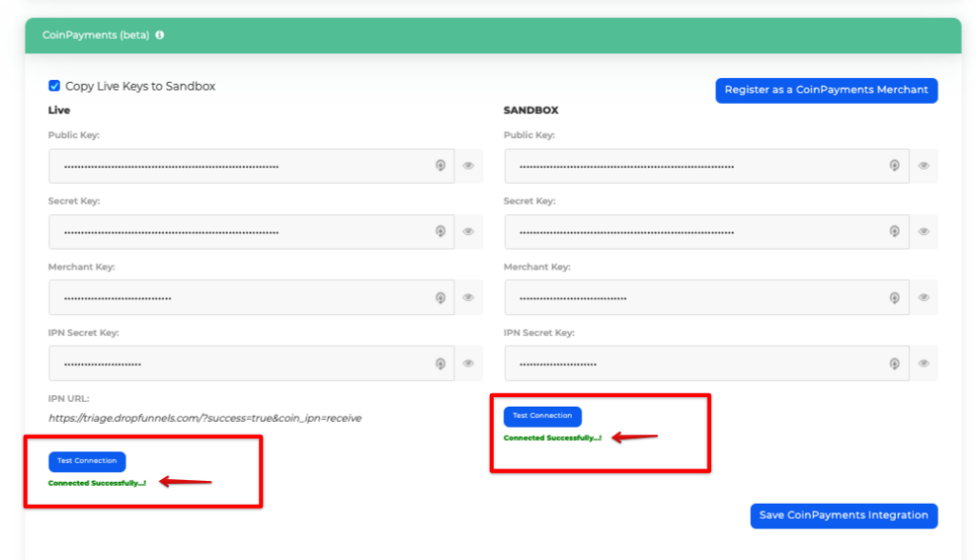This screenshot has height=560, width=976.
Task: Click password manager icon in Sandbox Merchant Key
Action: (895, 297)
